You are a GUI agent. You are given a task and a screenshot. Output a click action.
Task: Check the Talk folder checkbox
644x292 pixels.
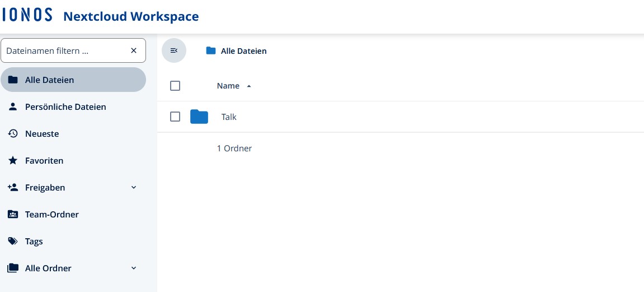coord(175,117)
